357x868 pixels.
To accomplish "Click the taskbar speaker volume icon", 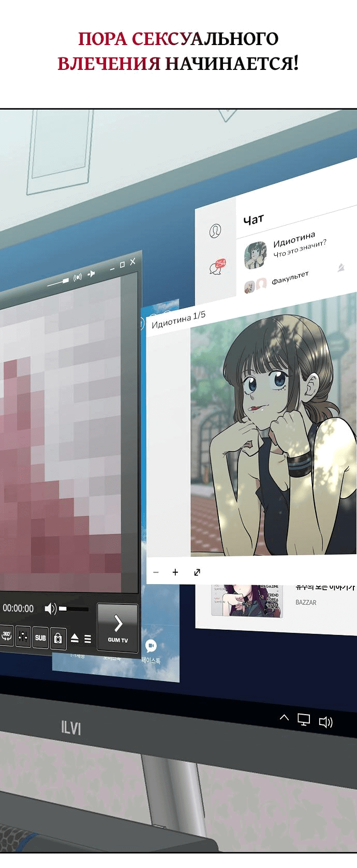I will point(325,722).
